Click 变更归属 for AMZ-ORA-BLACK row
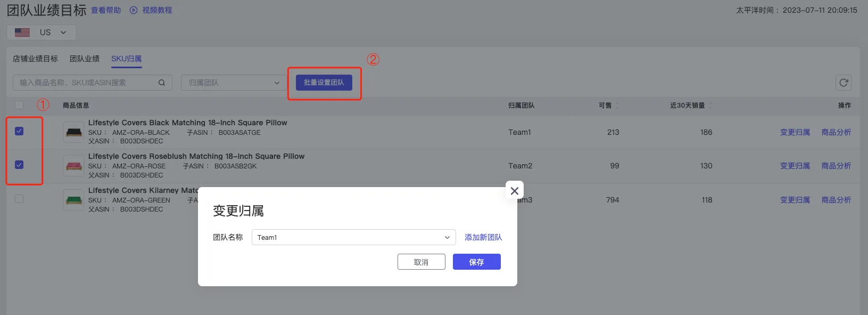868x315 pixels. click(795, 132)
